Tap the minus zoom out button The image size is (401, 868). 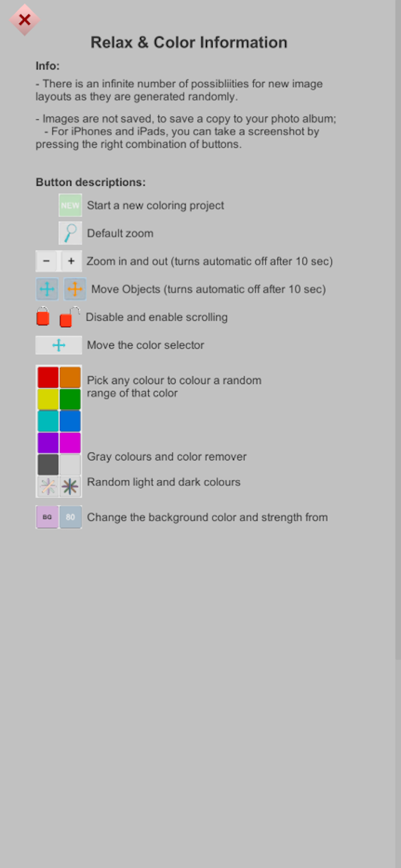46,261
